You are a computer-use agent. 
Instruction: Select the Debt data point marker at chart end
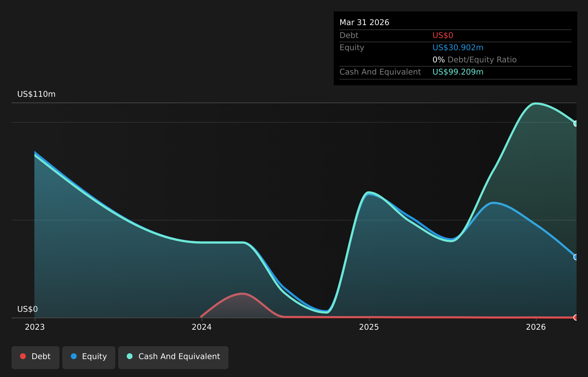[x=576, y=318]
